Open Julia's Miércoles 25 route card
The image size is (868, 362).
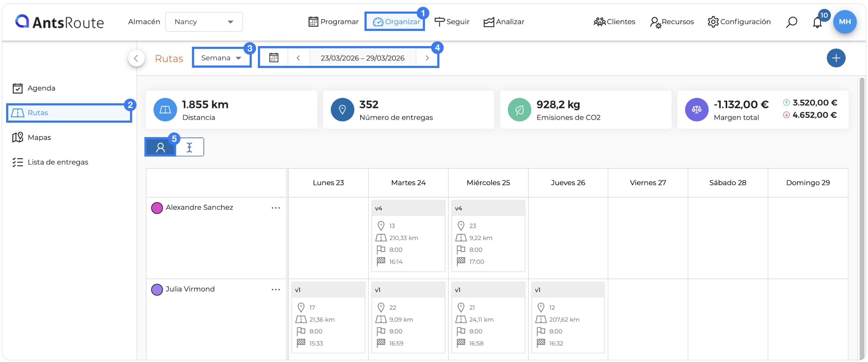tap(488, 317)
